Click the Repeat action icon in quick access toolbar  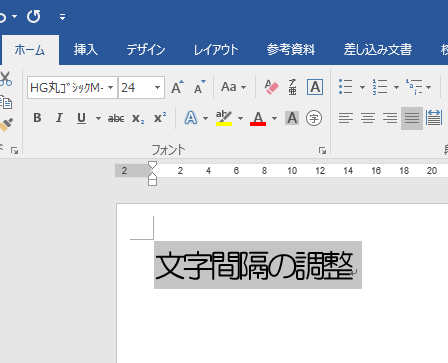pos(34,16)
